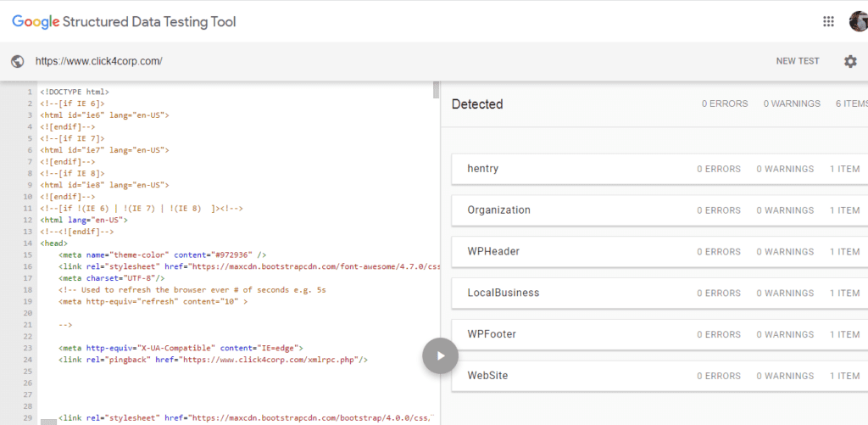Click the html lang="en-US" line 12
This screenshot has height=425, width=868.
pos(84,220)
